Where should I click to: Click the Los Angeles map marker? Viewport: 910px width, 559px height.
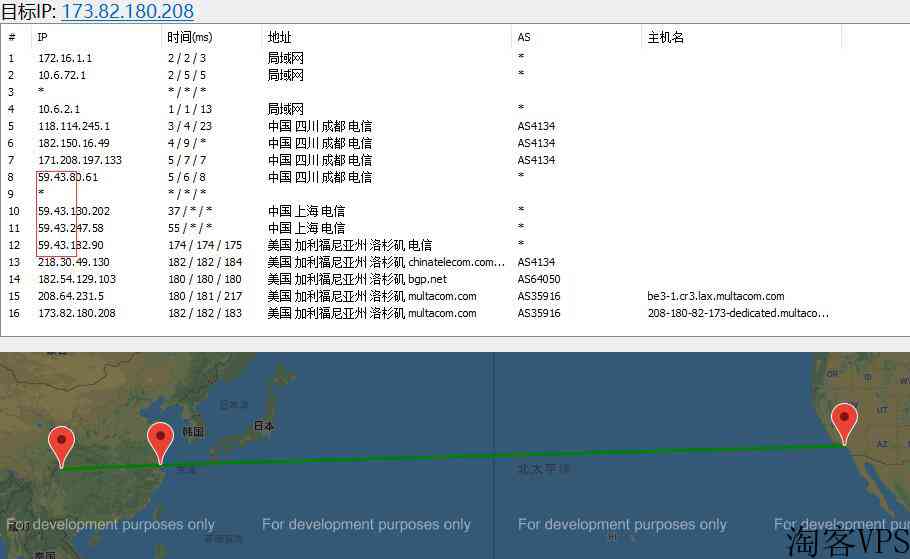point(844,420)
